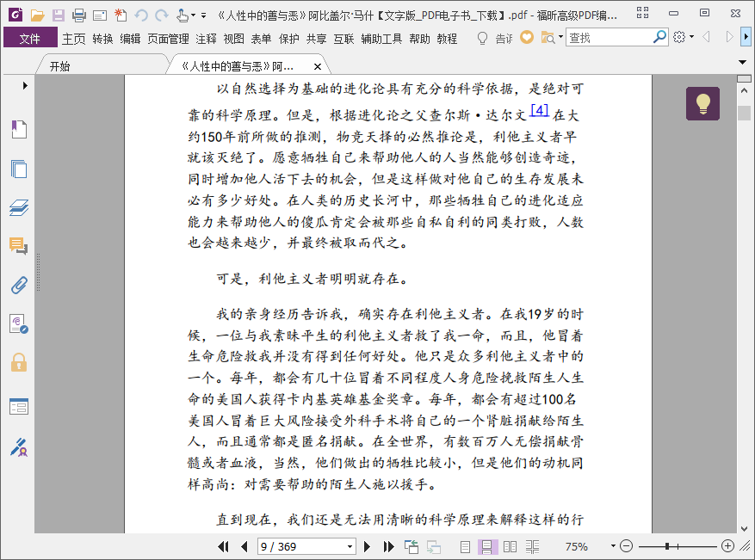Screen dimensions: 755x560
Task: Click the previous view icon in status bar
Action: coord(412,546)
